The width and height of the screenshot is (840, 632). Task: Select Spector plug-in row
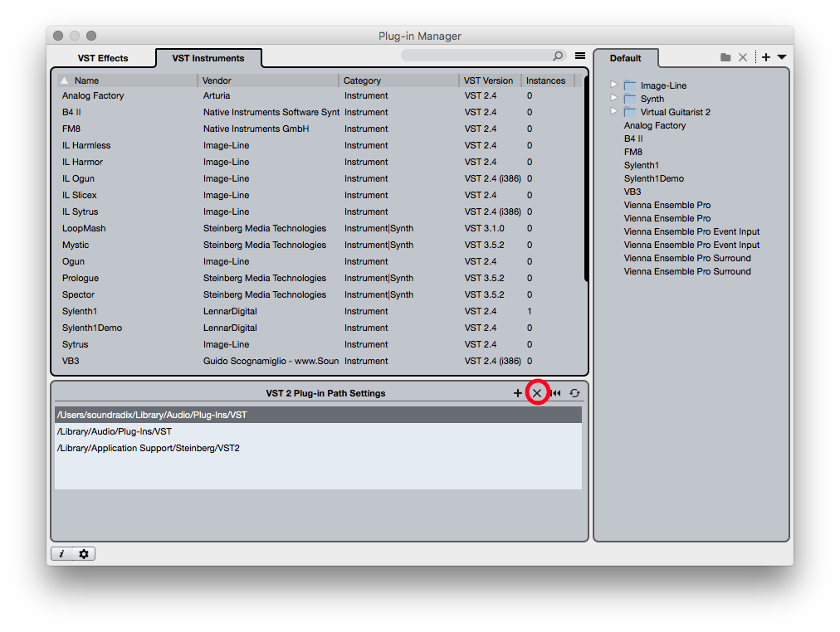[320, 295]
